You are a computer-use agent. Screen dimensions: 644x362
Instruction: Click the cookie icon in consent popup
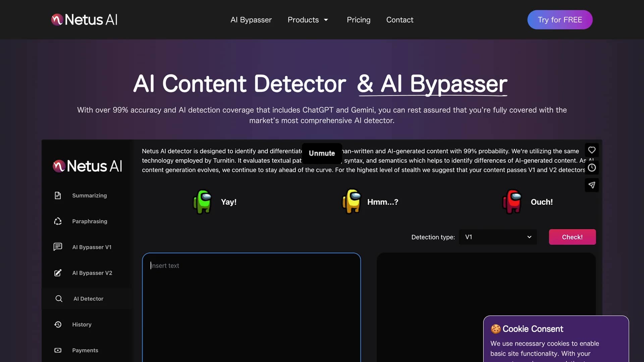495,329
